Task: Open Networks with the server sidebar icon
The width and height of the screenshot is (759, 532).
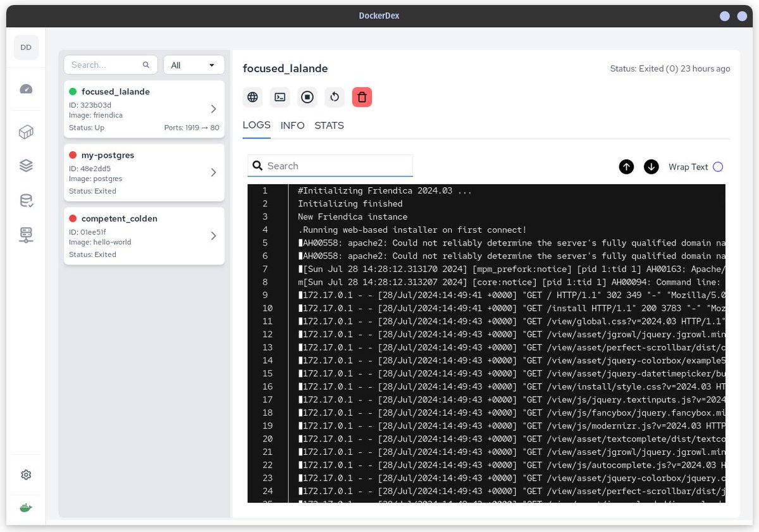Action: pos(26,234)
